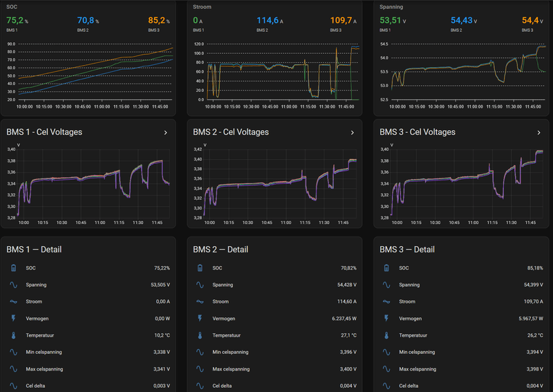The width and height of the screenshot is (553, 392).
Task: Click BMS 3 Temperatuur thermometer icon
Action: click(386, 335)
